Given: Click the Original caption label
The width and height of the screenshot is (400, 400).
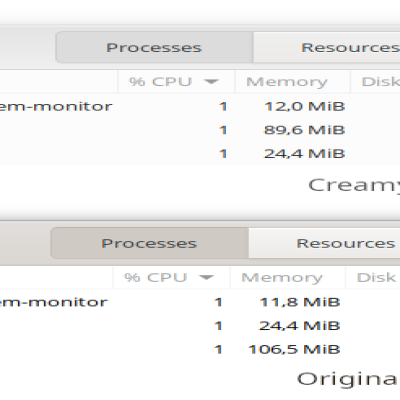Looking at the screenshot, I should 348,379.
